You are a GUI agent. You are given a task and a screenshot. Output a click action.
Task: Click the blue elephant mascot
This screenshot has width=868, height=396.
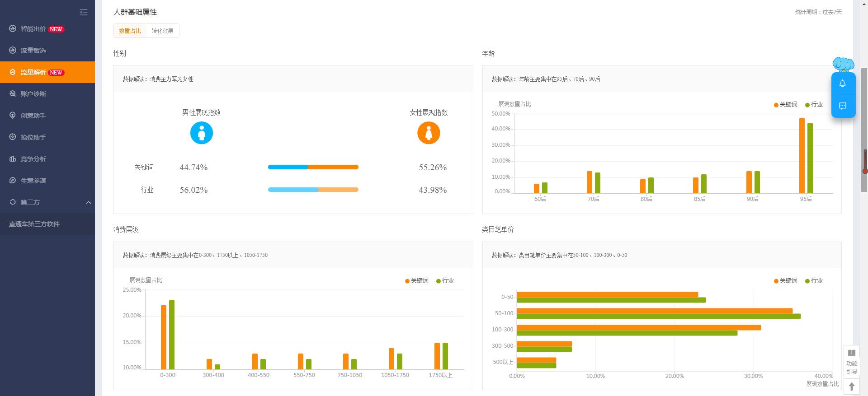coord(843,65)
